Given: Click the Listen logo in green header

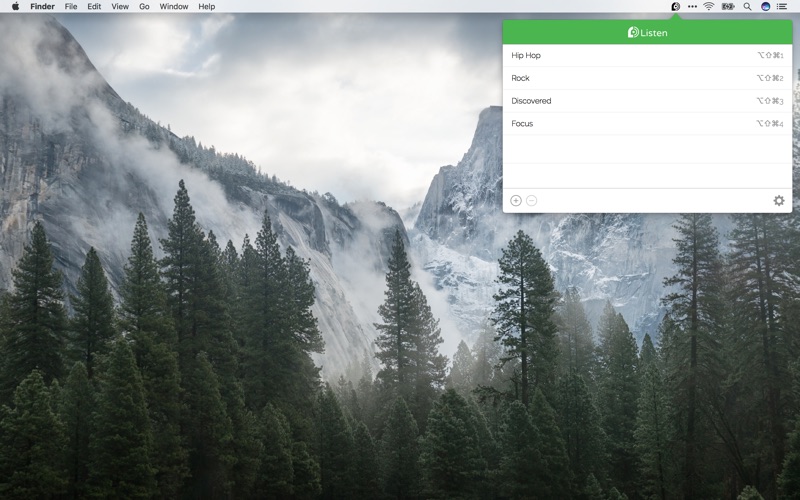Looking at the screenshot, I should (x=633, y=32).
